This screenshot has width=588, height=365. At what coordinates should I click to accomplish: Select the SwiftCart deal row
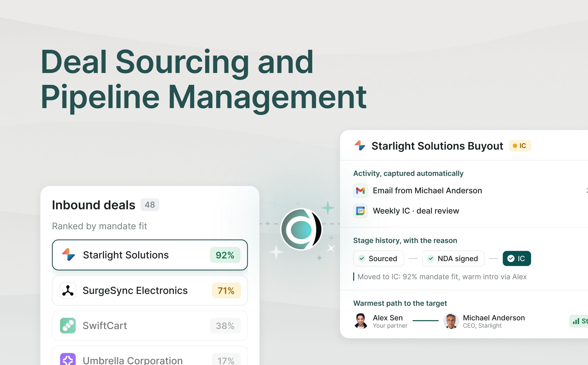tap(150, 326)
